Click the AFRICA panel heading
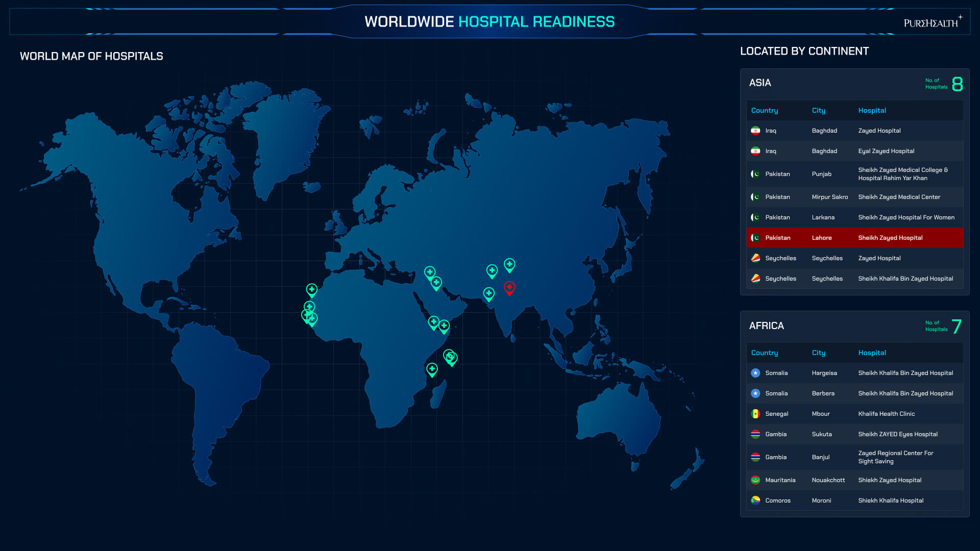This screenshot has height=551, width=980. coord(766,325)
